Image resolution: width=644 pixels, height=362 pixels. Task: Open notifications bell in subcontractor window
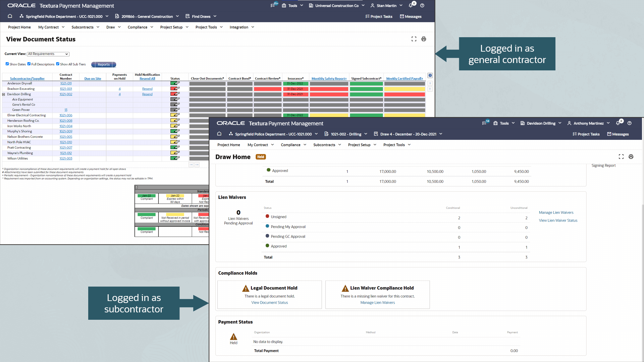pyautogui.click(x=618, y=123)
